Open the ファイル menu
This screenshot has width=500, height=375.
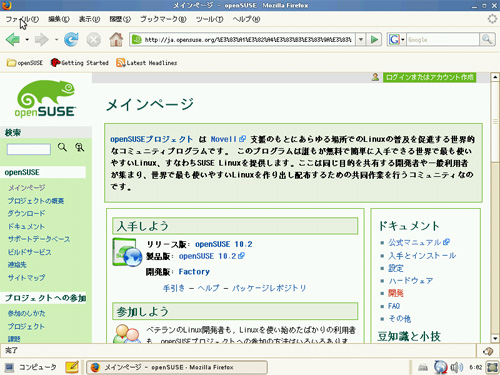coord(22,19)
